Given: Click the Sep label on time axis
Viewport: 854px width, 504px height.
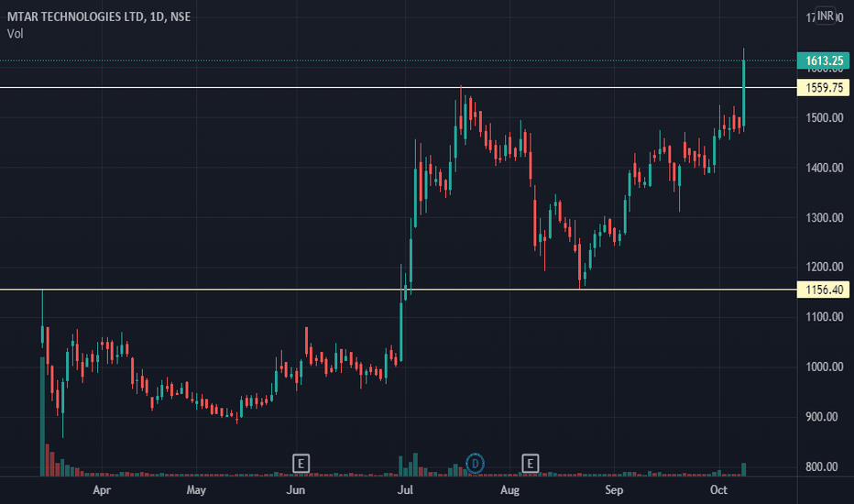Looking at the screenshot, I should pos(614,490).
